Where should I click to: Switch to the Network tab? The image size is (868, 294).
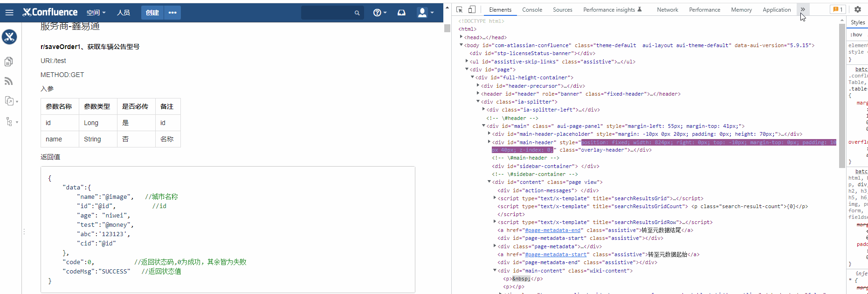pyautogui.click(x=668, y=10)
